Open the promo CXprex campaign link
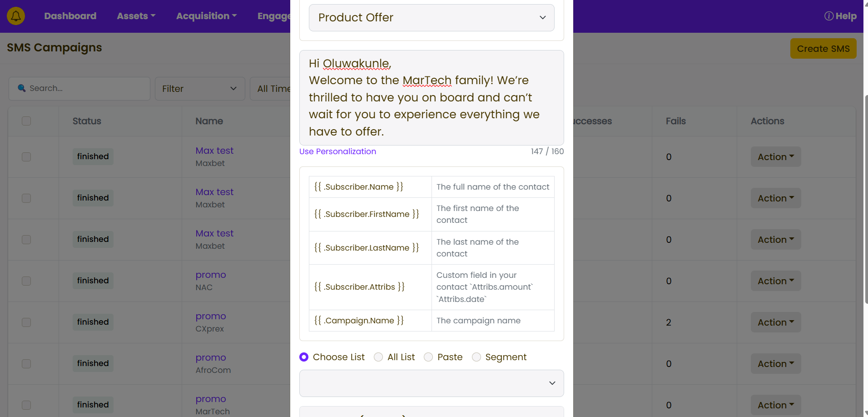Screen dimensions: 868x417 click(x=210, y=316)
